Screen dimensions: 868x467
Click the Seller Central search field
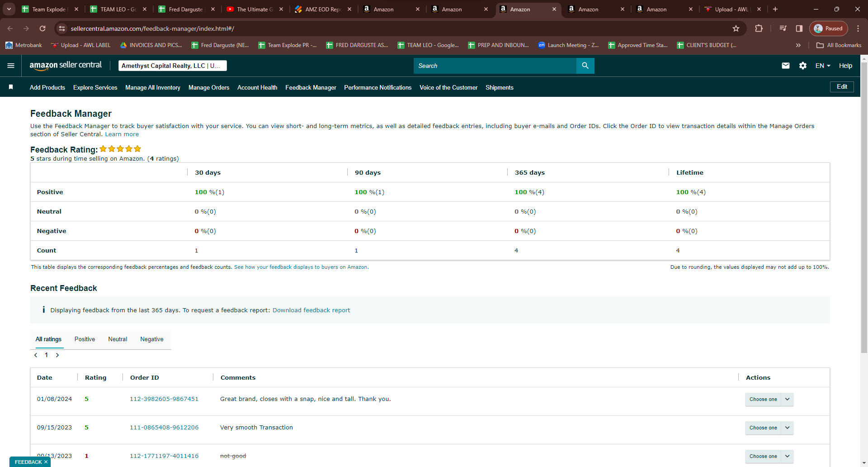coord(495,66)
